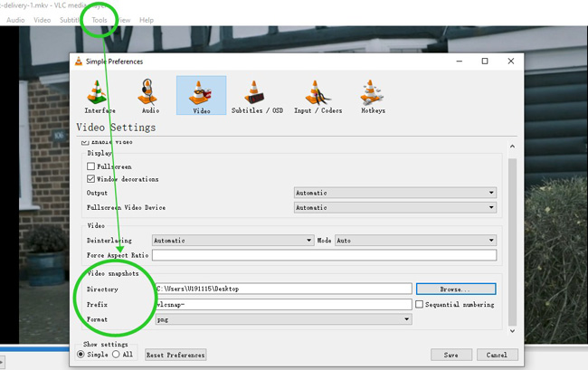Open the deinterlacing Mode dropdown
Viewport: 588px width, 370px height.
click(415, 241)
